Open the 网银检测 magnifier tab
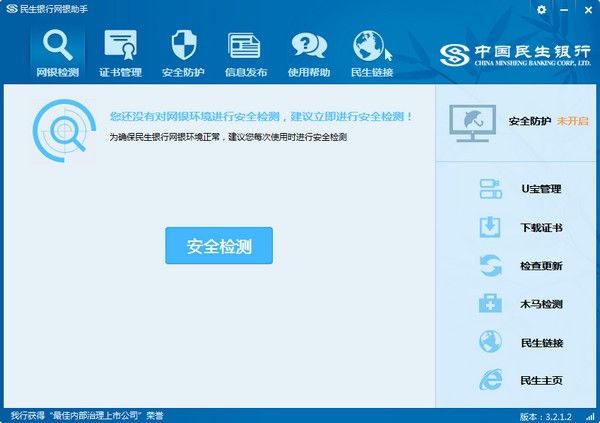 point(57,53)
